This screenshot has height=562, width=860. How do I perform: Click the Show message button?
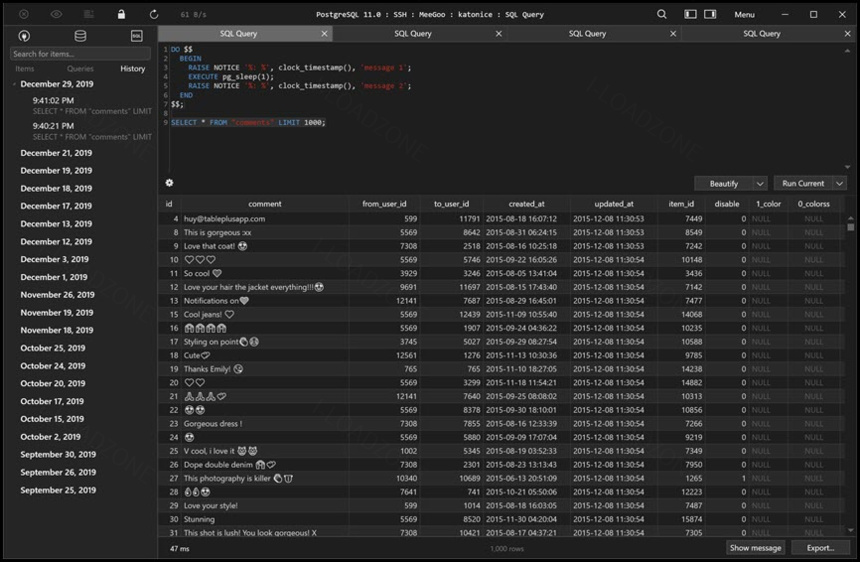755,548
